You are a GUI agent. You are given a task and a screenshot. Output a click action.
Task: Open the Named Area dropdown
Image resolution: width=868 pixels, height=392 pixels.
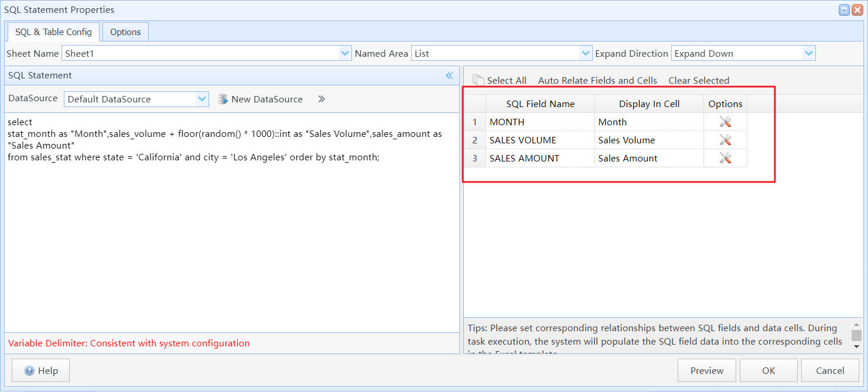click(x=585, y=53)
